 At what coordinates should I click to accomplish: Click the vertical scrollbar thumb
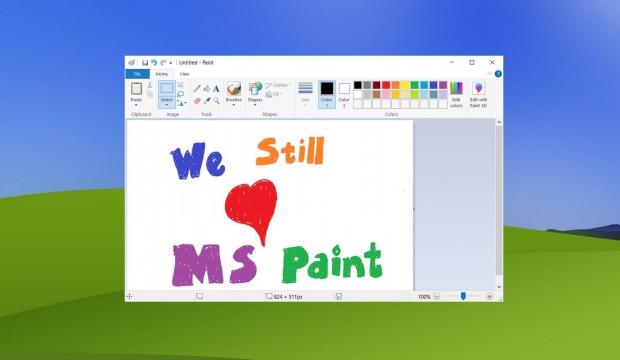coord(499,201)
